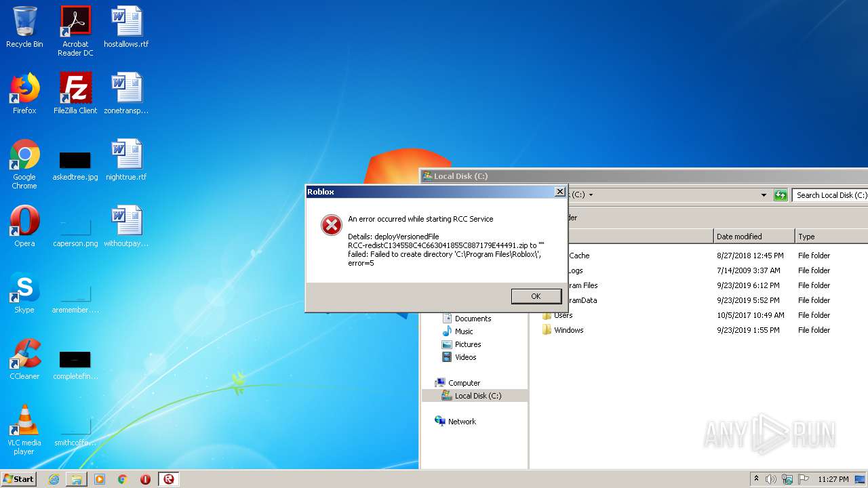Screen dimensions: 868x488
Task: Select nighttrue.rtf document
Action: (x=126, y=160)
